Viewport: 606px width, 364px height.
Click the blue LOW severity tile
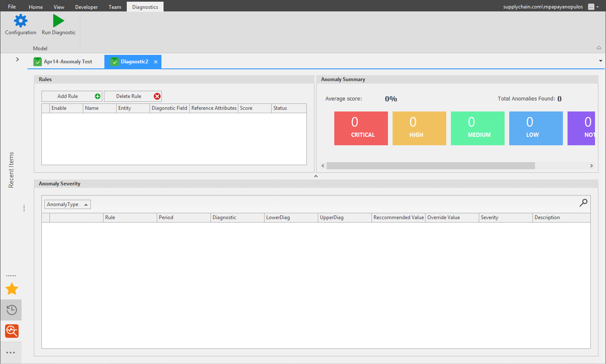[536, 128]
